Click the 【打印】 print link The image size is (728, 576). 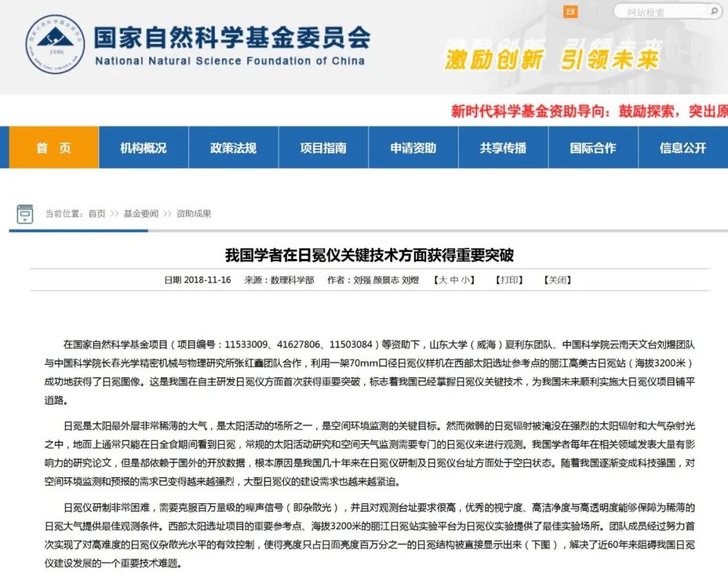510,280
